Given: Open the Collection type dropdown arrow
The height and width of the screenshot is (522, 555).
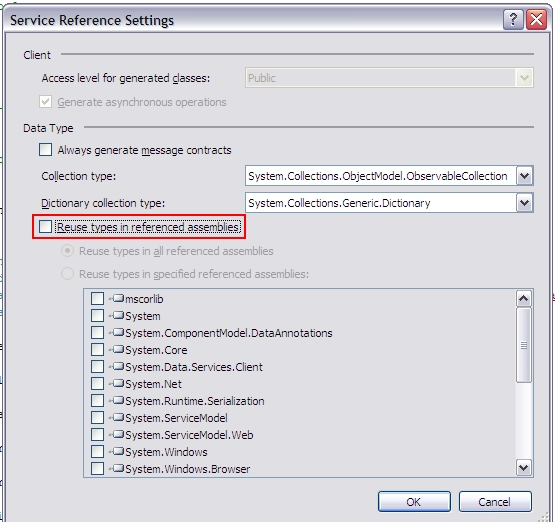Looking at the screenshot, I should (524, 176).
